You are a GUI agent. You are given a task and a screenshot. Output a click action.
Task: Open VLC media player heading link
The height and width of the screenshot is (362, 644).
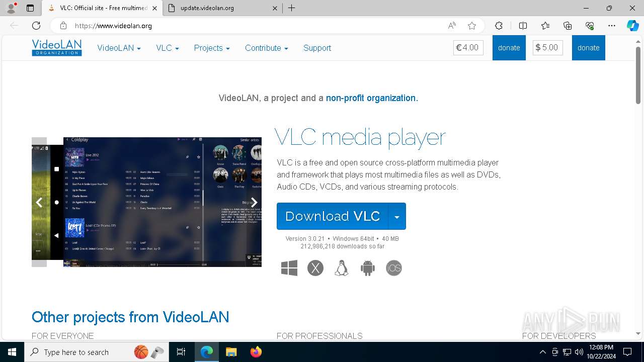click(360, 137)
